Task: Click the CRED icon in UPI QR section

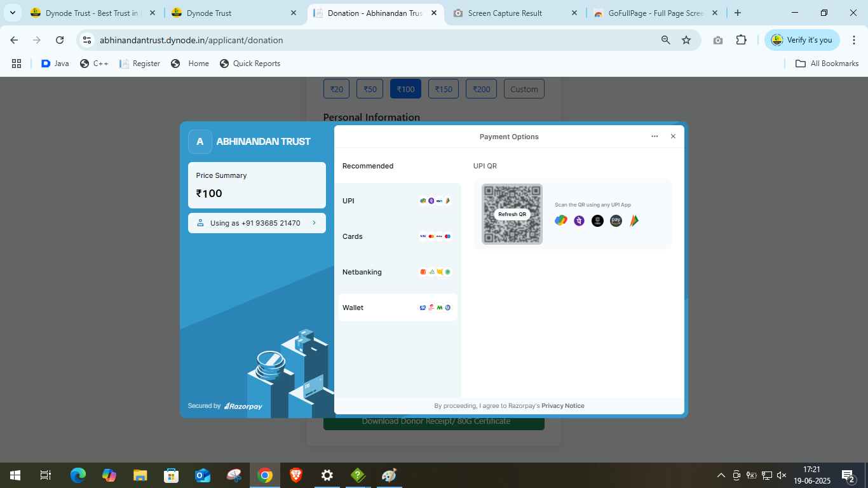Action: pos(597,220)
